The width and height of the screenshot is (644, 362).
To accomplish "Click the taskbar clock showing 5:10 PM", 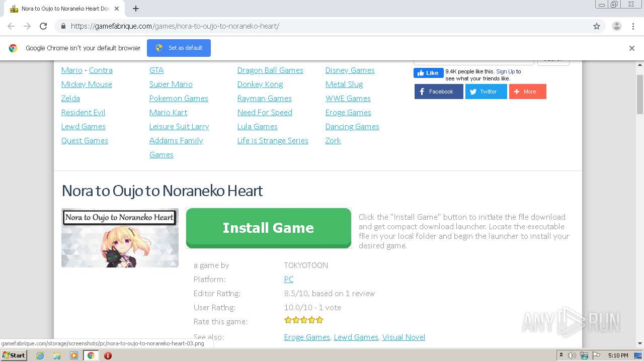I will (618, 355).
